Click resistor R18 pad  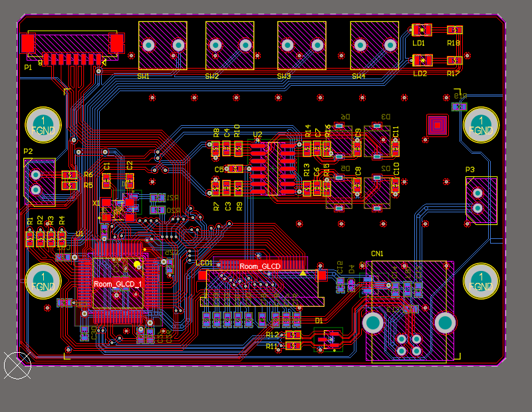(x=455, y=30)
